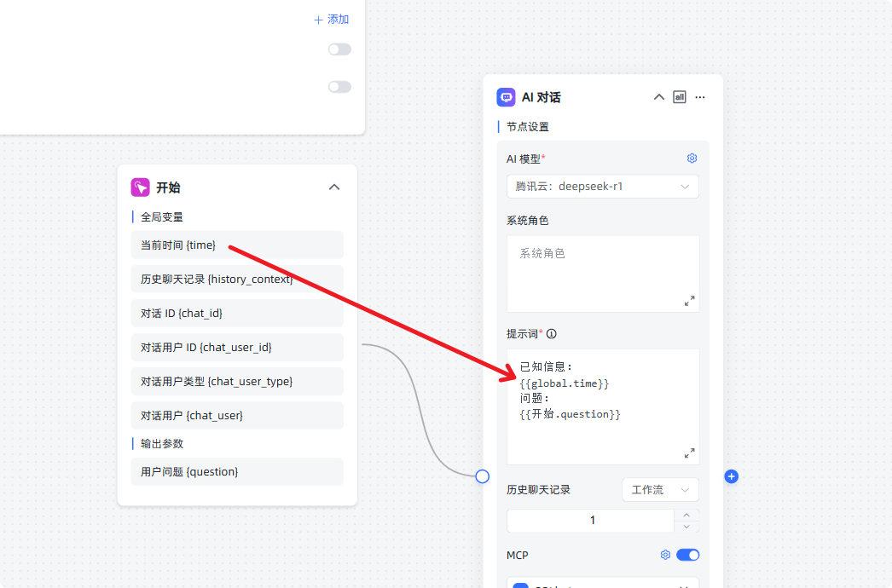Image resolution: width=892 pixels, height=588 pixels.
Task: Click the 节点设置 section heading
Action: (528, 127)
